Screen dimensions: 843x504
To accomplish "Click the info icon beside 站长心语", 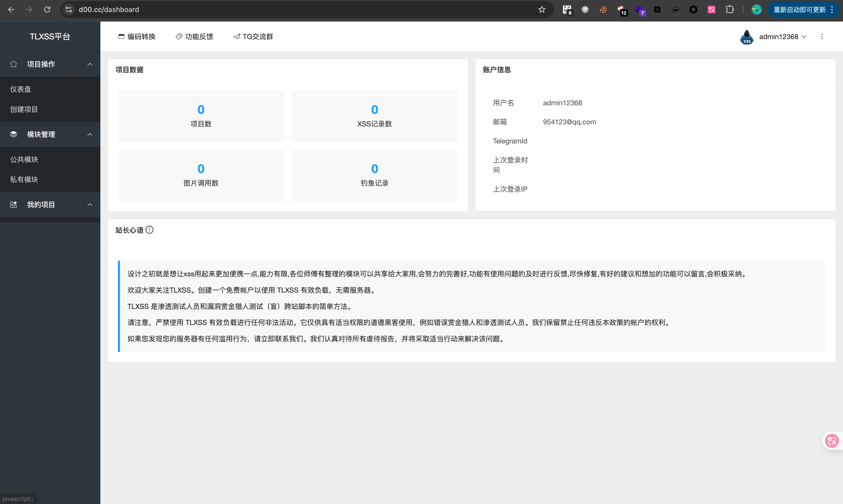I will [x=150, y=230].
